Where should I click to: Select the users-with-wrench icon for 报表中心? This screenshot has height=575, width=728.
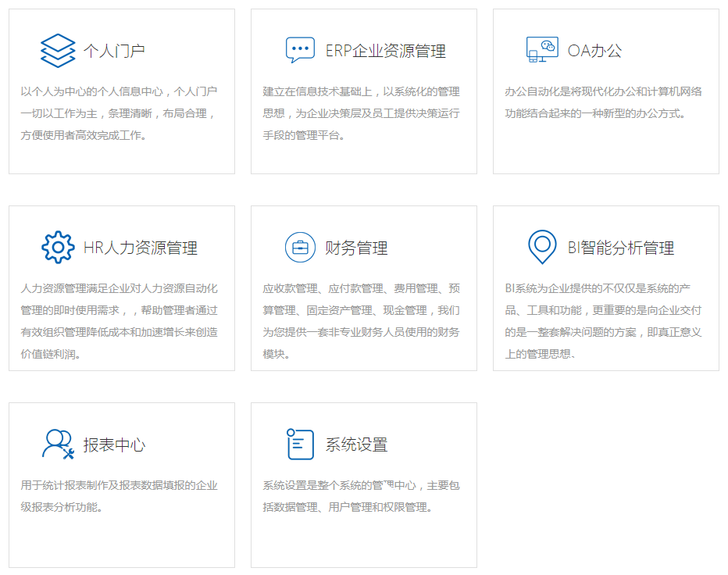pyautogui.click(x=58, y=445)
